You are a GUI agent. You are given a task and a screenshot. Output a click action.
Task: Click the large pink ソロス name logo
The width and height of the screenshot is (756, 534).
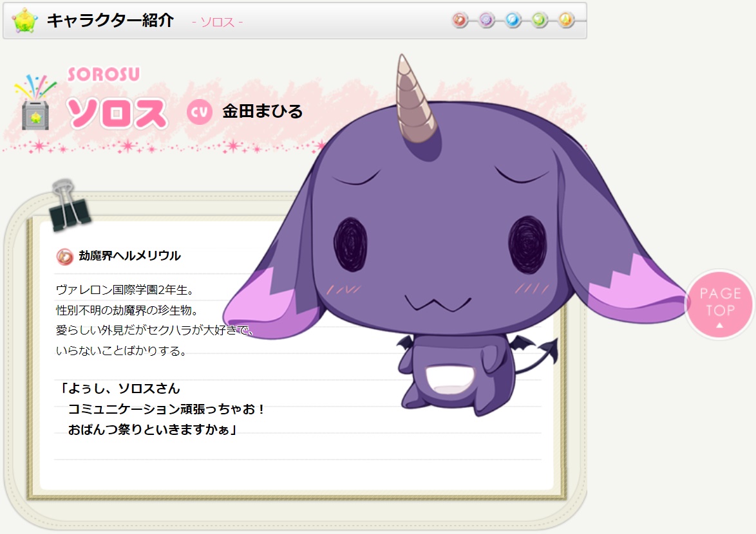click(117, 113)
